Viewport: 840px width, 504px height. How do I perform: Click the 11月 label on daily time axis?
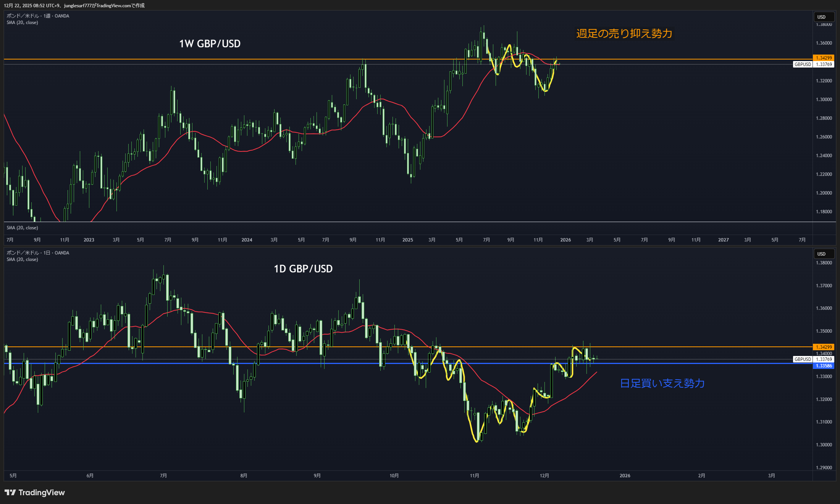(474, 476)
